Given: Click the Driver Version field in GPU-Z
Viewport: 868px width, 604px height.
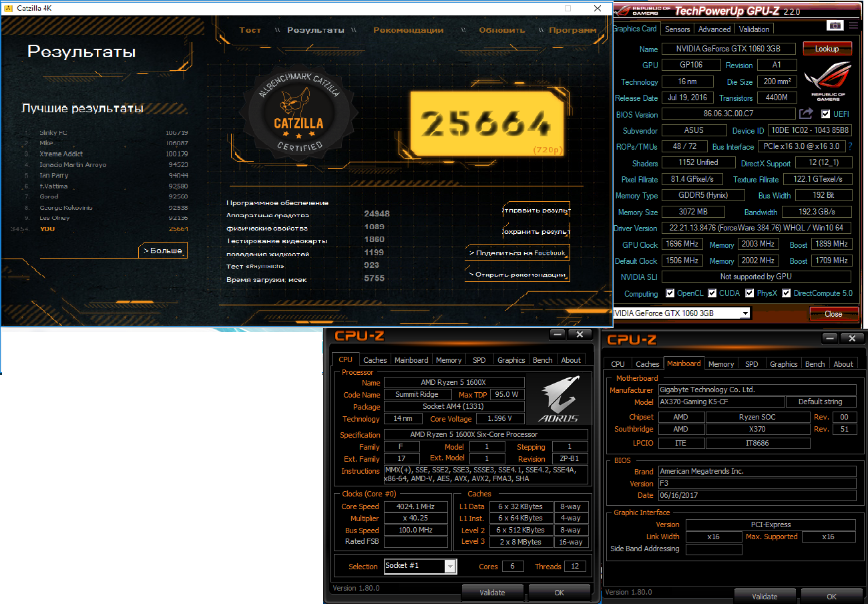Looking at the screenshot, I should 756,228.
